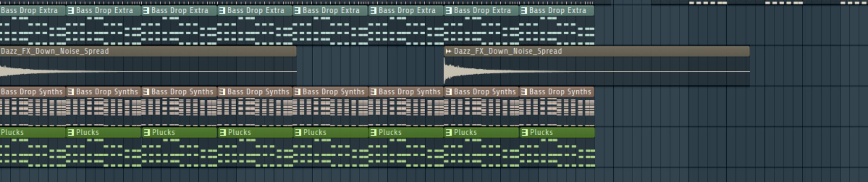
Task: Select the first Plucks clip title
Action: [12, 133]
